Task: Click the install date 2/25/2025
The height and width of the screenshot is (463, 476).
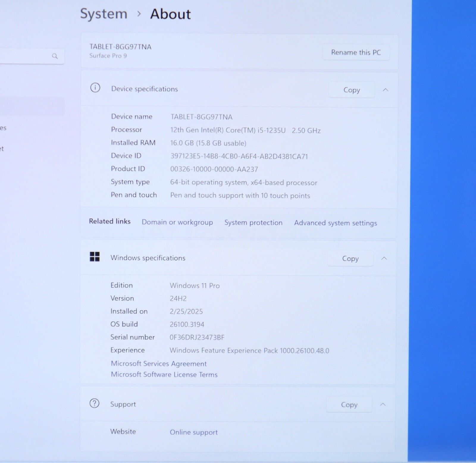Action: click(186, 311)
